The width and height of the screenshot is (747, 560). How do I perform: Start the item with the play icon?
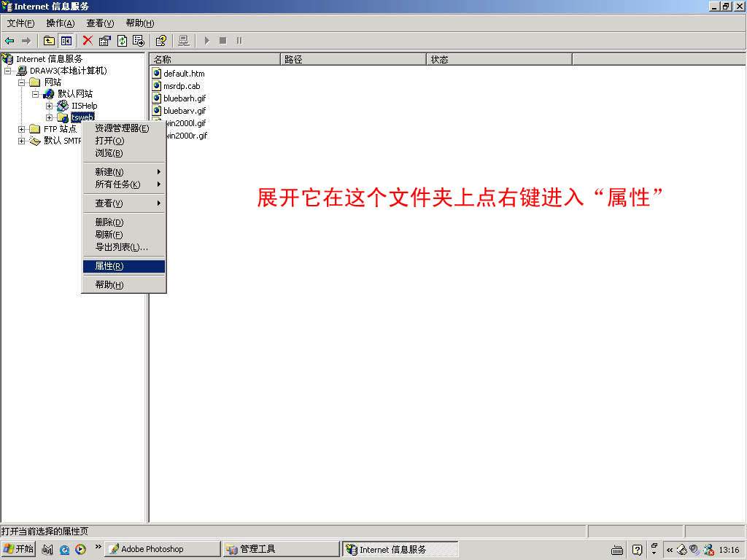pos(206,41)
